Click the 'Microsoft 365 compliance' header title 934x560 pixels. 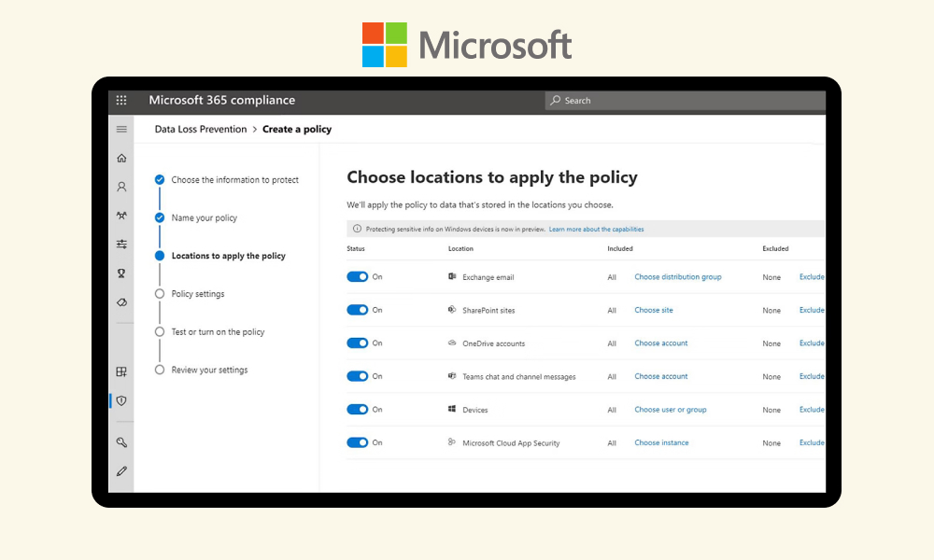221,100
